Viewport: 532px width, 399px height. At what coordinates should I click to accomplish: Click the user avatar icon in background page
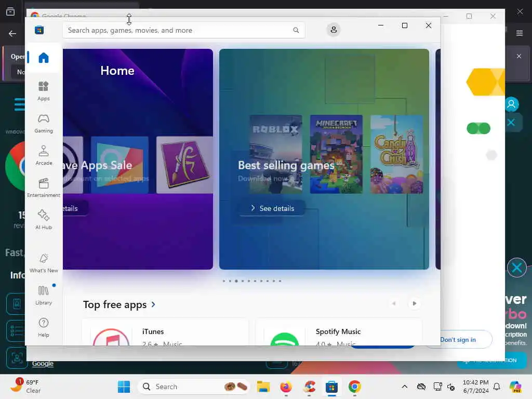511,104
